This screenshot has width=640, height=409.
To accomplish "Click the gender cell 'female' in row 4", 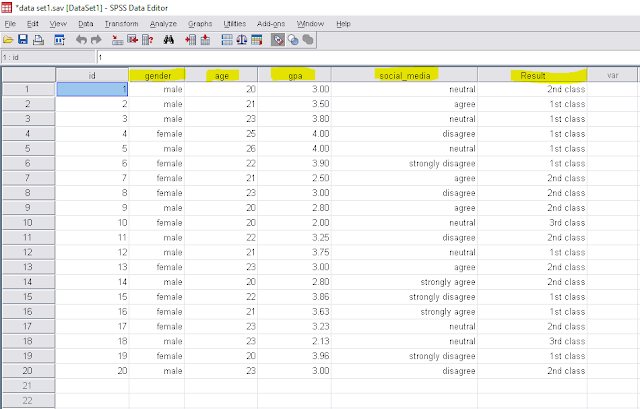I will (157, 133).
